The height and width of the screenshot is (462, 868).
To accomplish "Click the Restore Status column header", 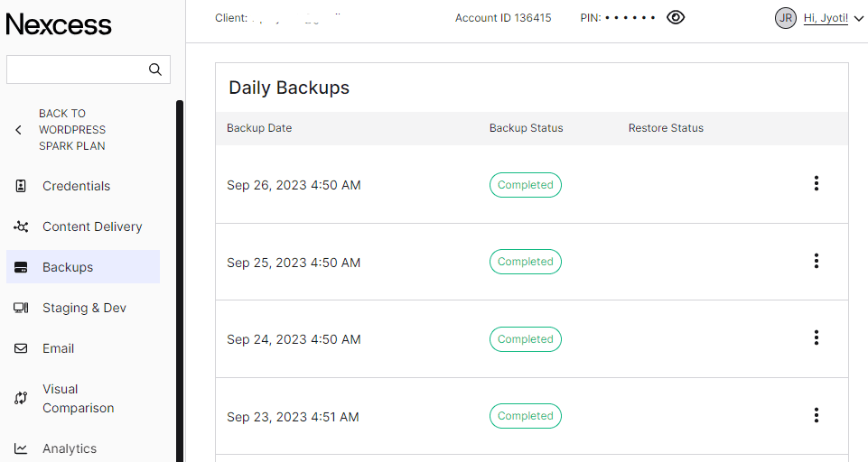I will [666, 128].
